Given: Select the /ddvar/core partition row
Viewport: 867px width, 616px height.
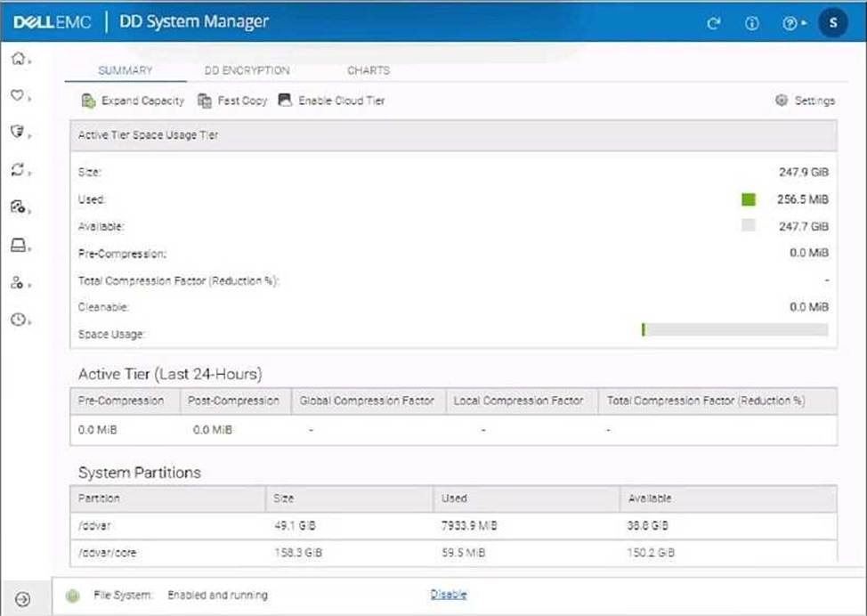Looking at the screenshot, I should (x=453, y=553).
